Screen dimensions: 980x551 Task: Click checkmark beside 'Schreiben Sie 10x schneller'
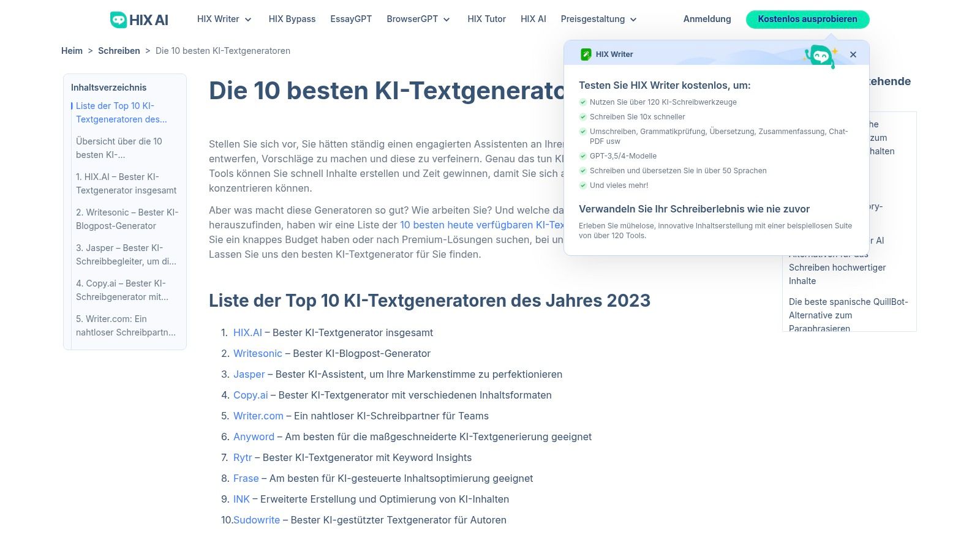tap(583, 117)
